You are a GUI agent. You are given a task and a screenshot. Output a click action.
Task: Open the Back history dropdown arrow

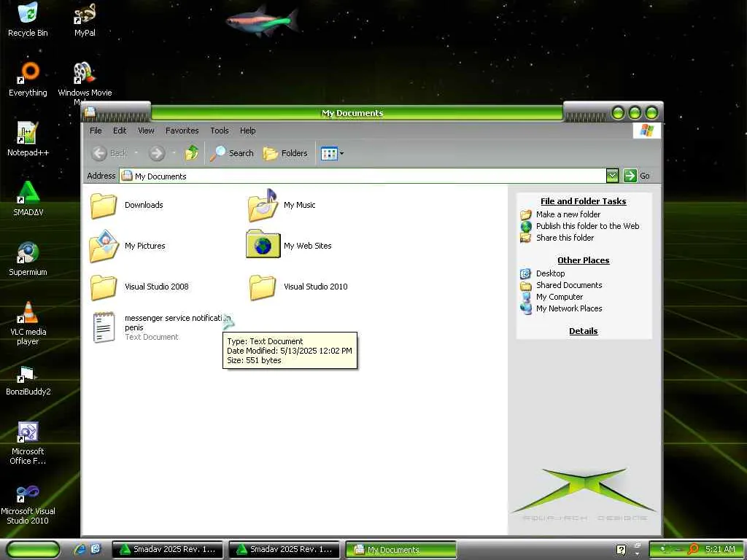coord(136,153)
